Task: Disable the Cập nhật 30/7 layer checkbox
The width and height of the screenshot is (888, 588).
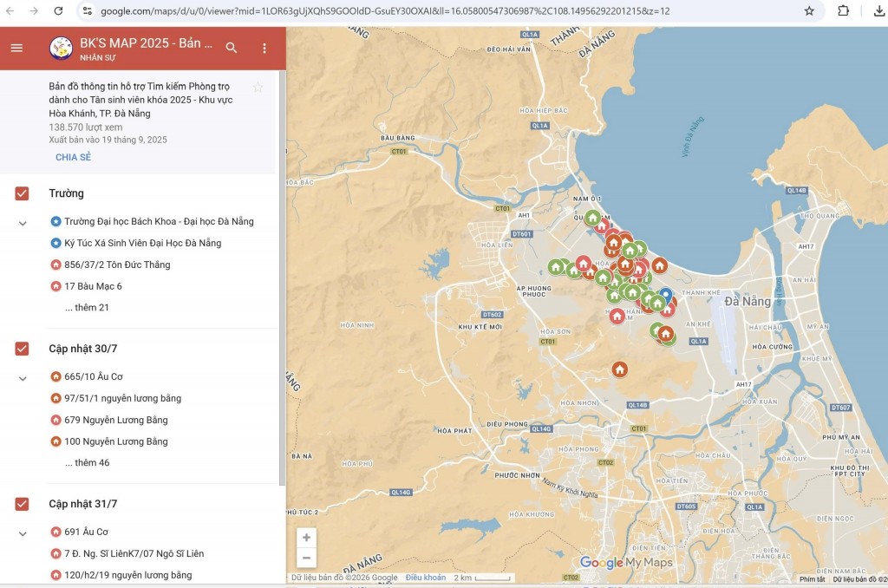Action: pos(22,349)
